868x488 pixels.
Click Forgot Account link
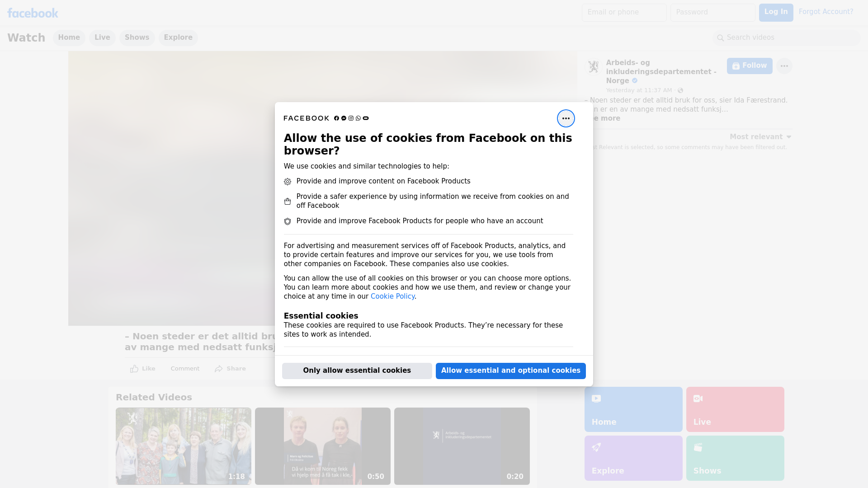(826, 12)
